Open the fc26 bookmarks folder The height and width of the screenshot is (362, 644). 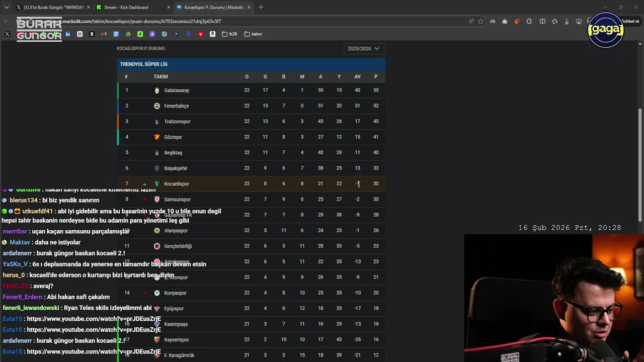click(230, 34)
